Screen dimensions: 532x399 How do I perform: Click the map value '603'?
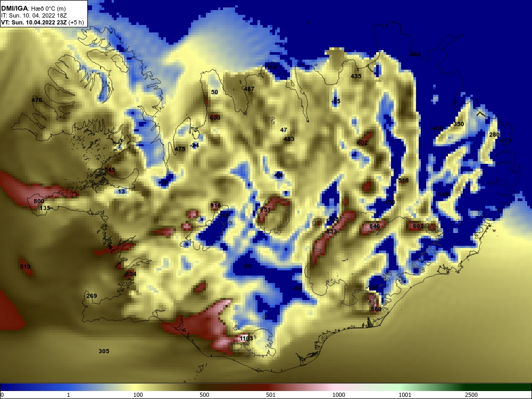tap(215, 118)
